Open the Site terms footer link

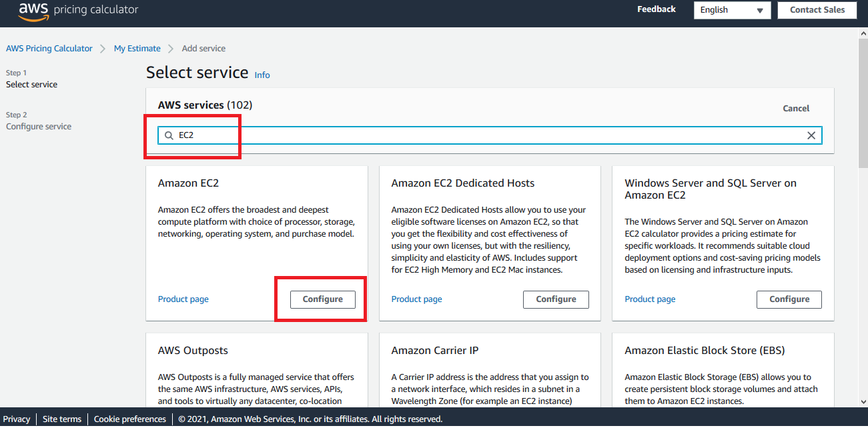tap(62, 419)
